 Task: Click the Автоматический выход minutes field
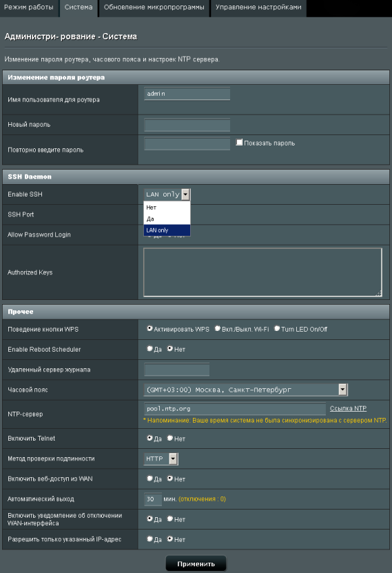[x=153, y=499]
